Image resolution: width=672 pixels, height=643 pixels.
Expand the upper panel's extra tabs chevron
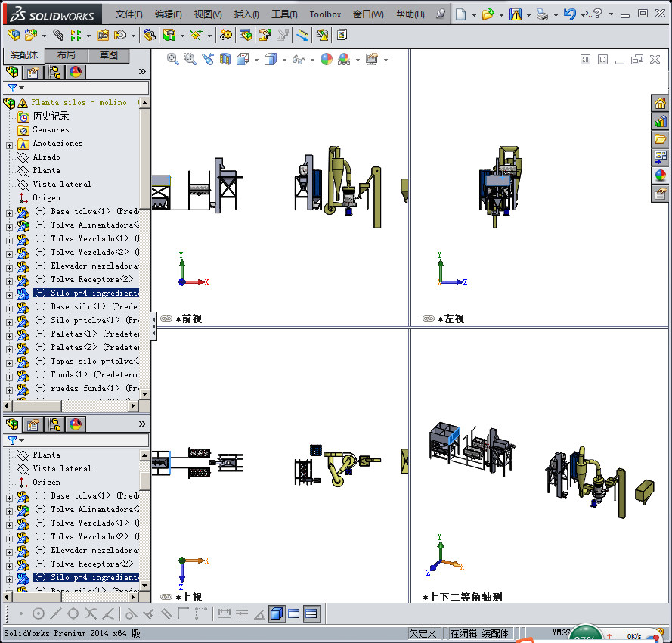click(142, 72)
